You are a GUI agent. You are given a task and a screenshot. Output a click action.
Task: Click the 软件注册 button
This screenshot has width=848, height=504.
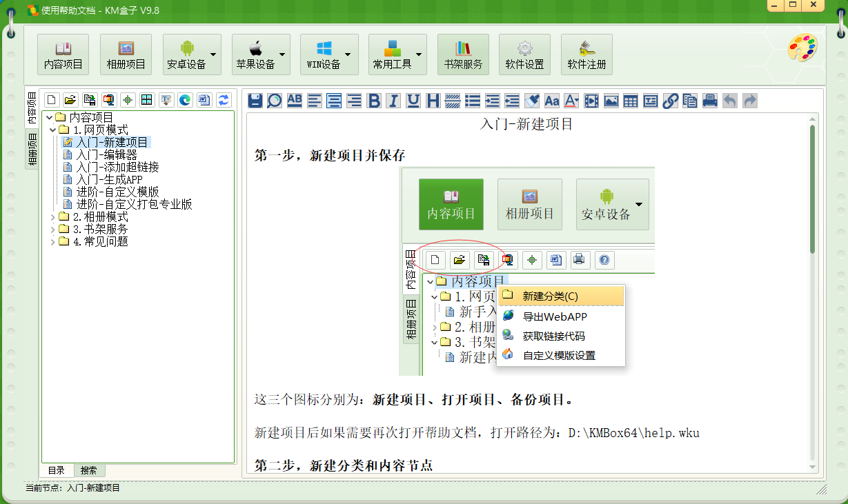(x=586, y=54)
